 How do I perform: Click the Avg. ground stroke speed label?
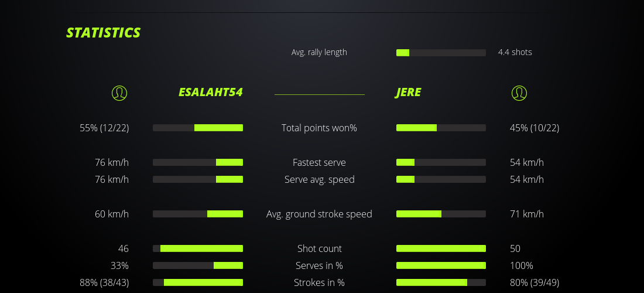[x=319, y=214]
